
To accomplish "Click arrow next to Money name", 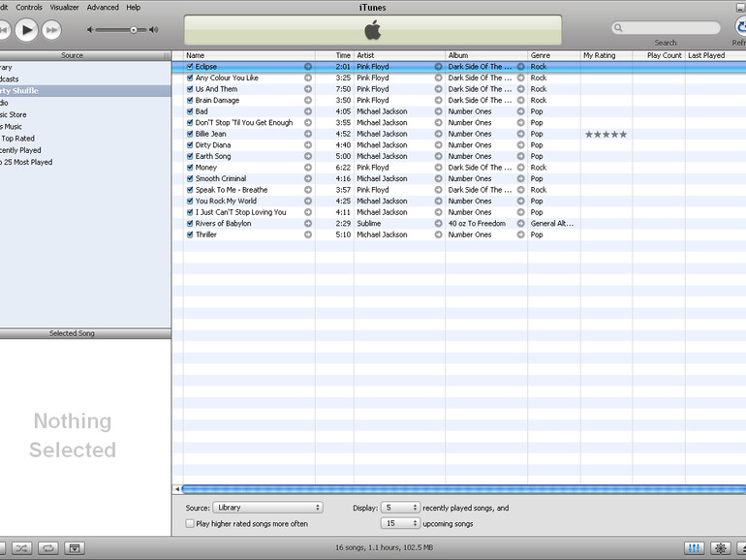I will 308,168.
